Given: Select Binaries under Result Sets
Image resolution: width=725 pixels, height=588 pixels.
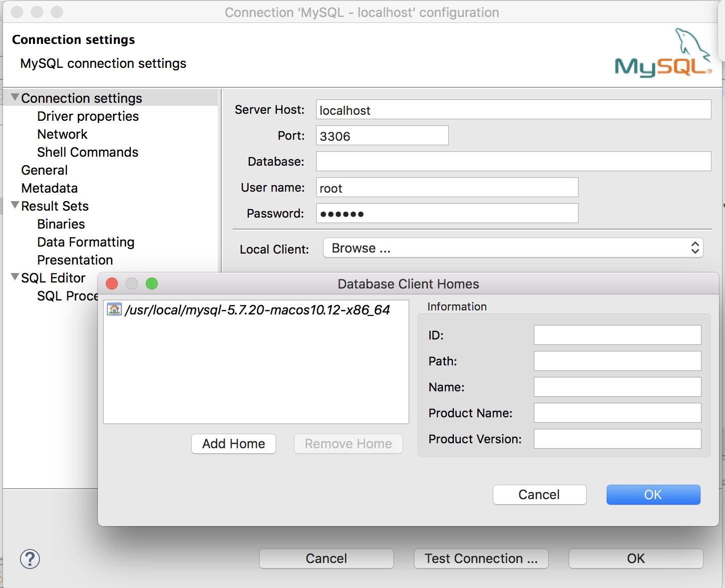Looking at the screenshot, I should (61, 224).
